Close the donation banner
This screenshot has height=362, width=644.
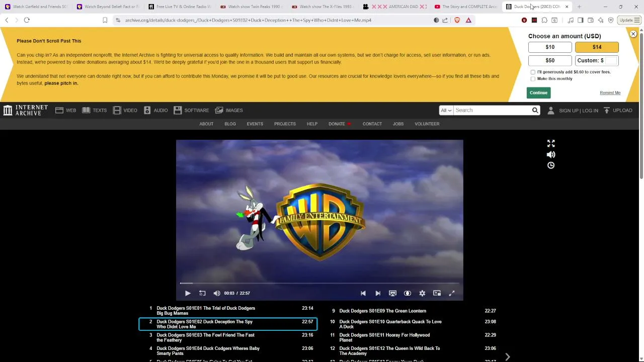click(633, 34)
